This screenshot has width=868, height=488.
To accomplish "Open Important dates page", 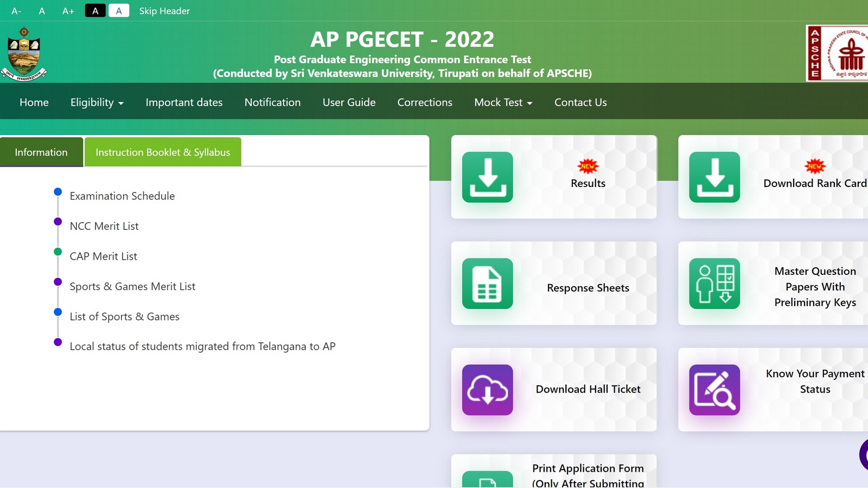I will click(184, 102).
